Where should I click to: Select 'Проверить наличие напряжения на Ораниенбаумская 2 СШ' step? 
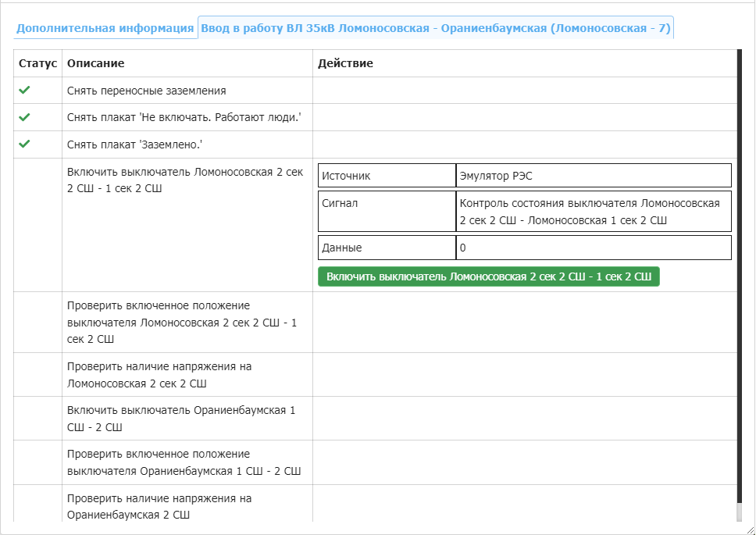pyautogui.click(x=159, y=507)
